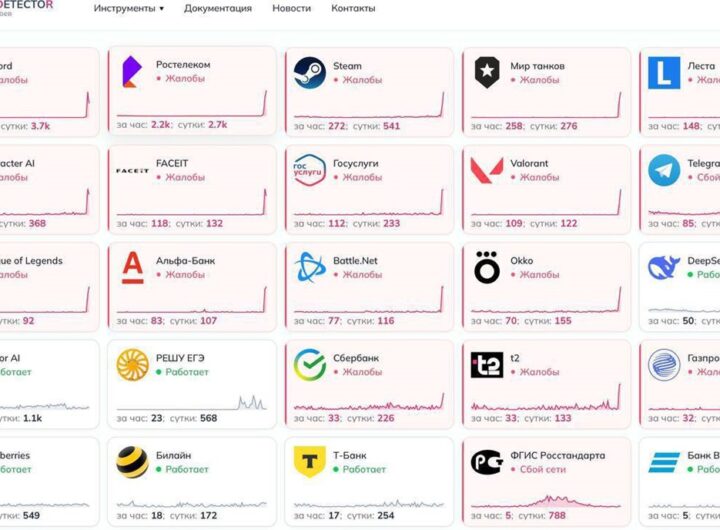Expand the Инструменты dropdown menu
720x530 pixels.
[128, 9]
